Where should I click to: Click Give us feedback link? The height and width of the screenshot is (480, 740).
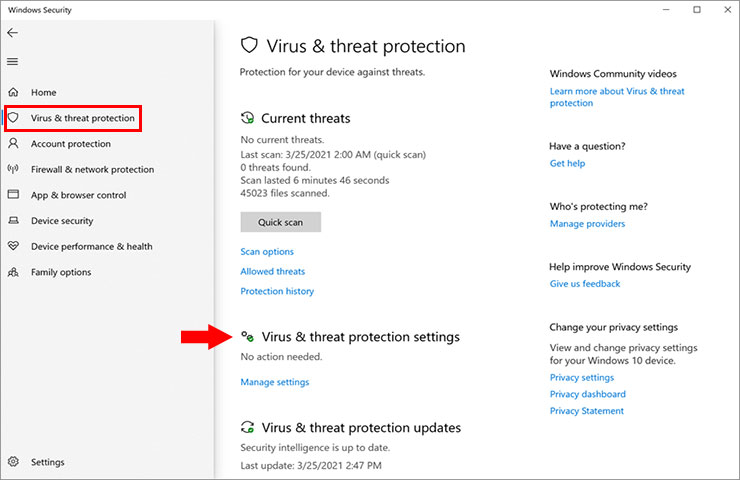(x=585, y=284)
